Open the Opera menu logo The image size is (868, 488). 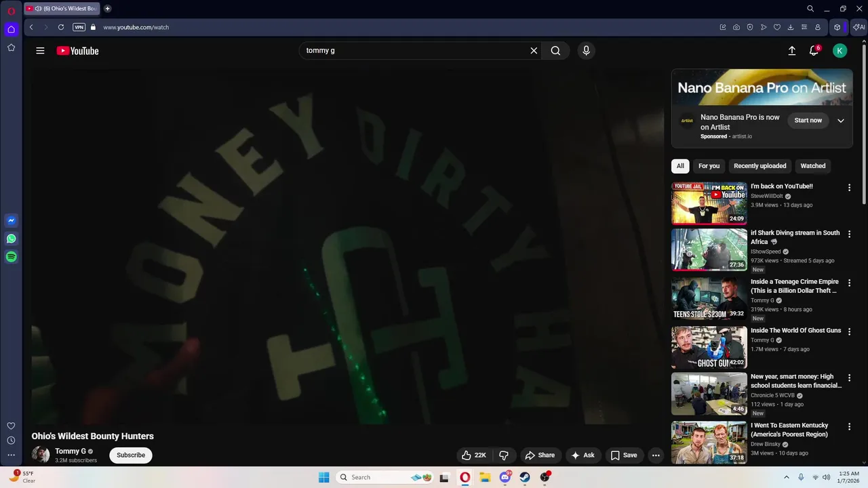pyautogui.click(x=12, y=12)
